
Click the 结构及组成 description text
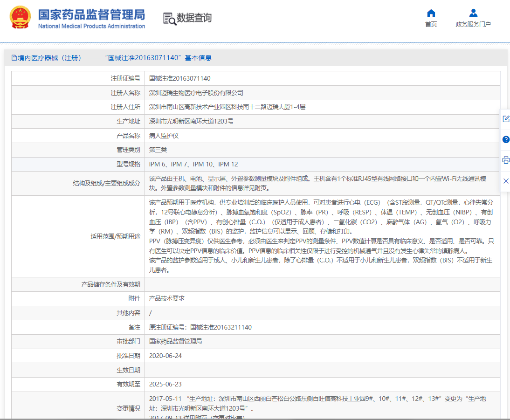click(x=318, y=183)
